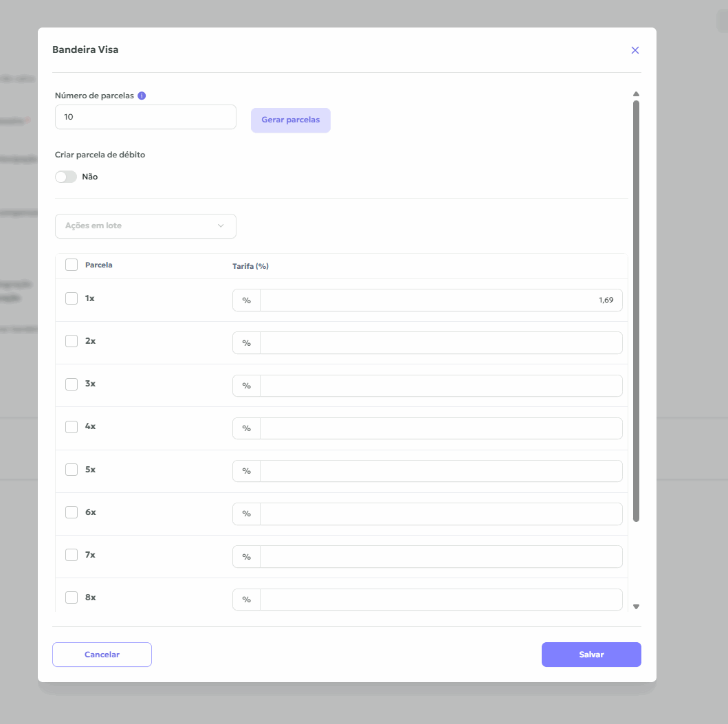Toggle the Criar parcela de débito switch
This screenshot has height=724, width=728.
(66, 177)
